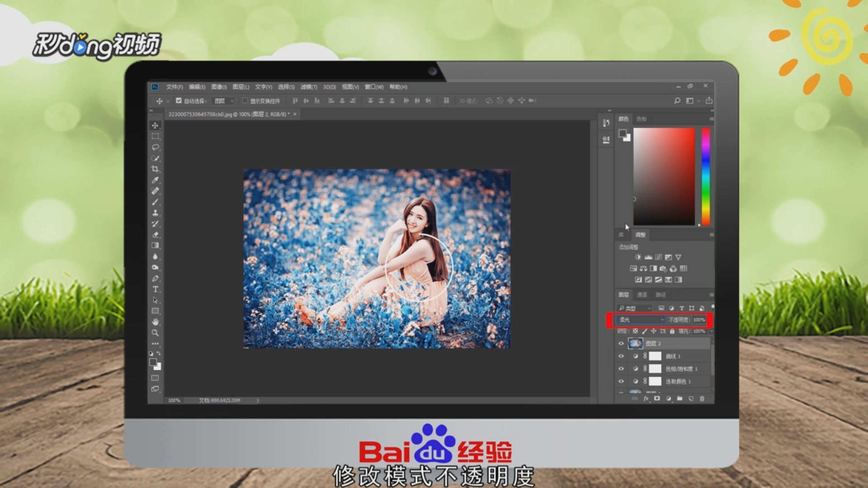Screen dimensions: 868x488
Task: Choose the Hand tool
Action: coord(155,322)
